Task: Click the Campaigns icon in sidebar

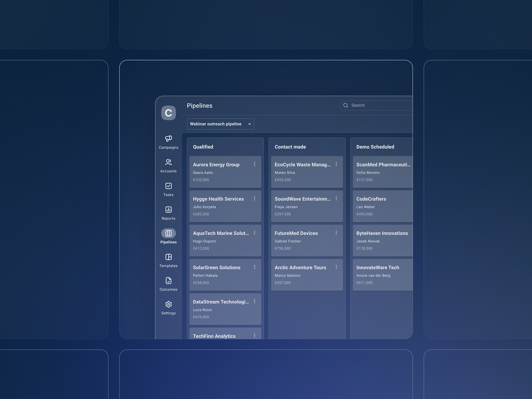Action: coord(168,139)
